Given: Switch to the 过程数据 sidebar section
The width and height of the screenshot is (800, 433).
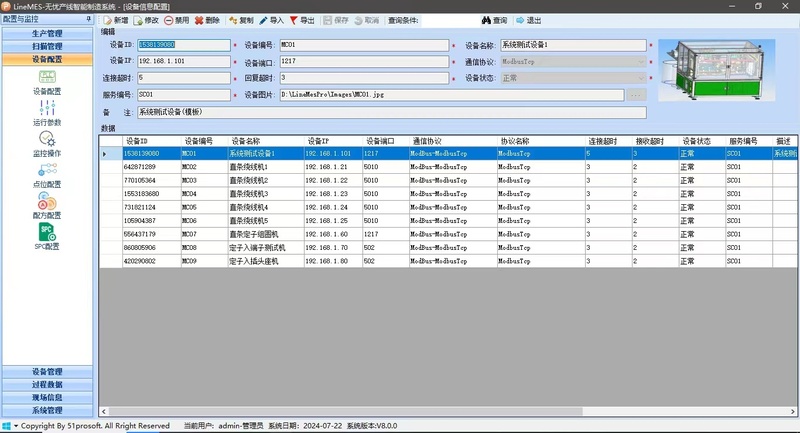Looking at the screenshot, I should (x=47, y=384).
